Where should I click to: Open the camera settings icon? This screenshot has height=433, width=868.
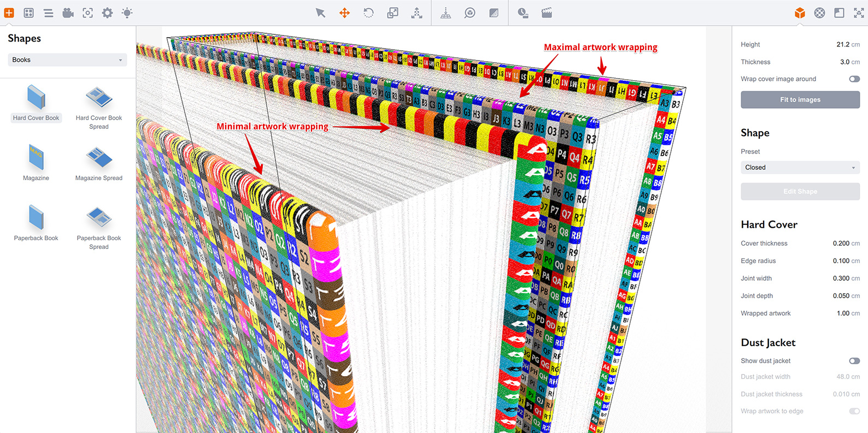[x=68, y=13]
